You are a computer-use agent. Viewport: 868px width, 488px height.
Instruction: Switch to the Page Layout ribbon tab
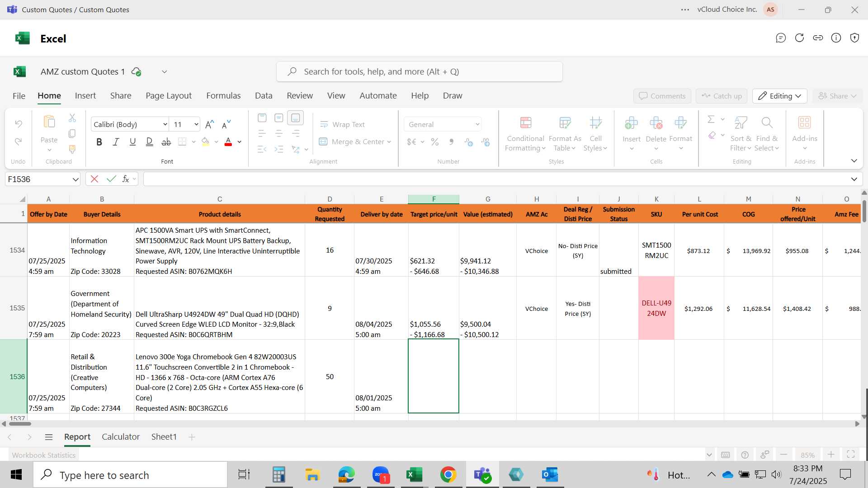169,96
